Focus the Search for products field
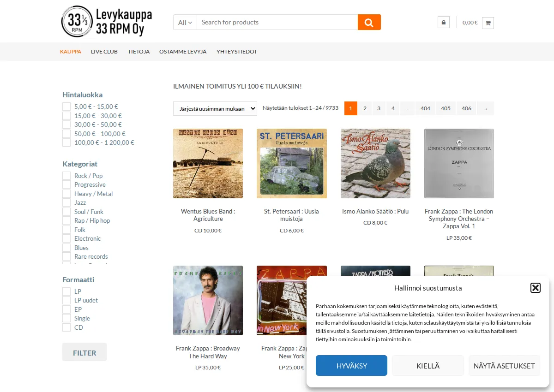 click(277, 22)
